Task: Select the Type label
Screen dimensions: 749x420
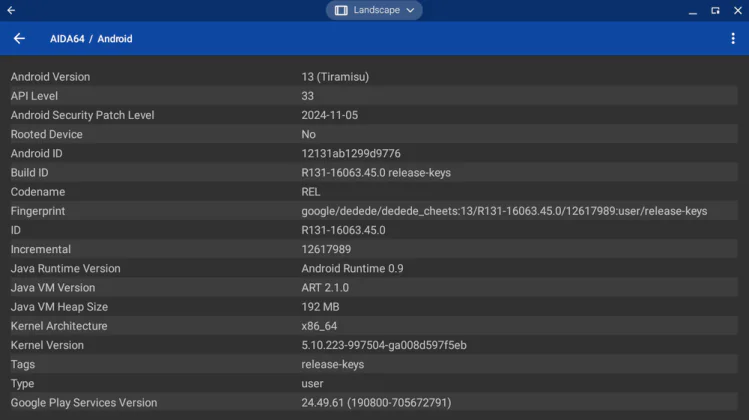Action: tap(22, 383)
